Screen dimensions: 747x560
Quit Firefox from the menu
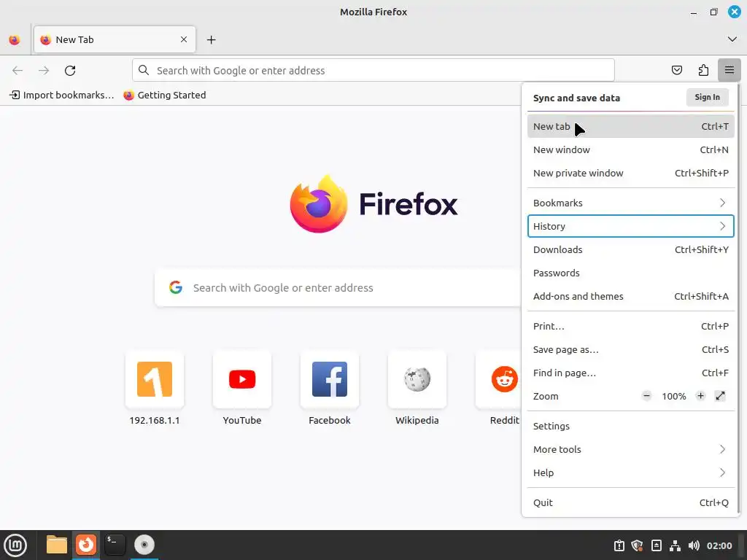coord(630,503)
